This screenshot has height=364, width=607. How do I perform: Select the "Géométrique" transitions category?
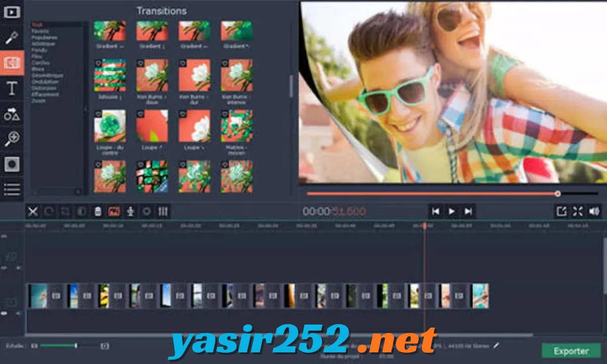[48, 75]
